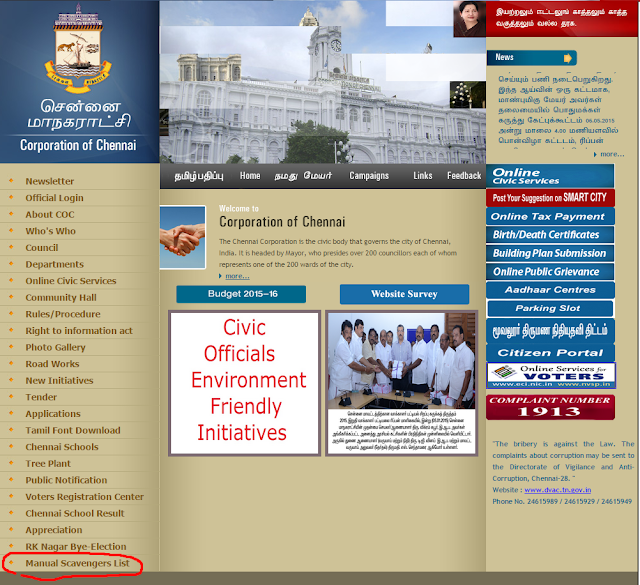Select New Initiatives in sidebar

tap(59, 380)
